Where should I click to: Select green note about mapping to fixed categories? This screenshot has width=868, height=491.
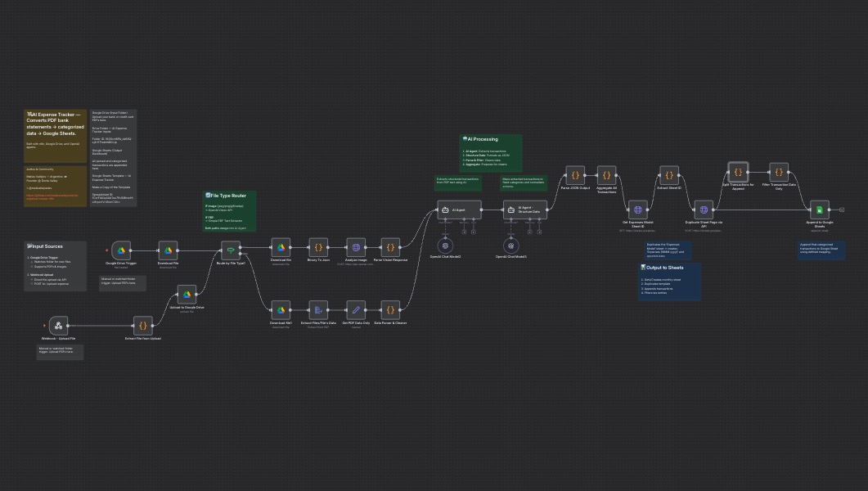524,183
